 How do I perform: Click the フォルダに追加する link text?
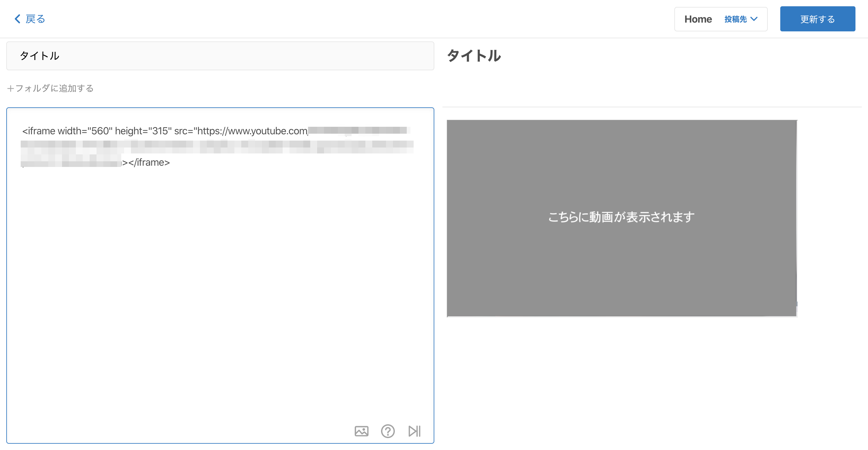click(55, 88)
